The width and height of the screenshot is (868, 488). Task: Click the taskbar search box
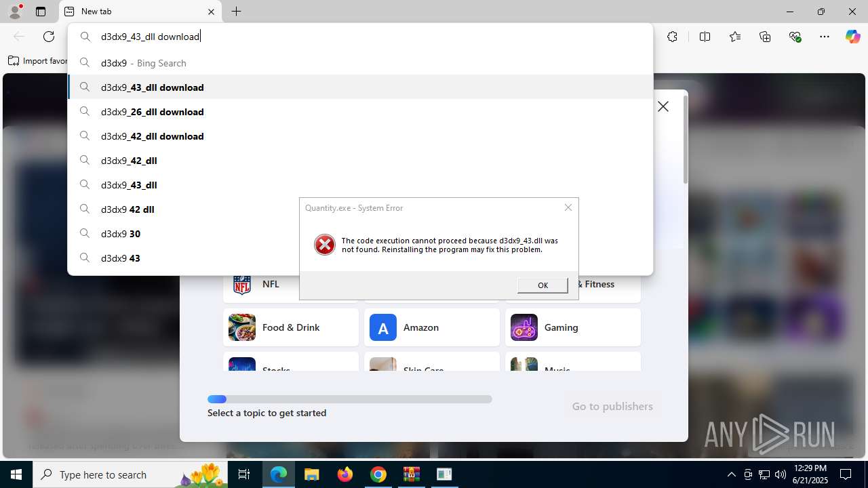[x=130, y=474]
